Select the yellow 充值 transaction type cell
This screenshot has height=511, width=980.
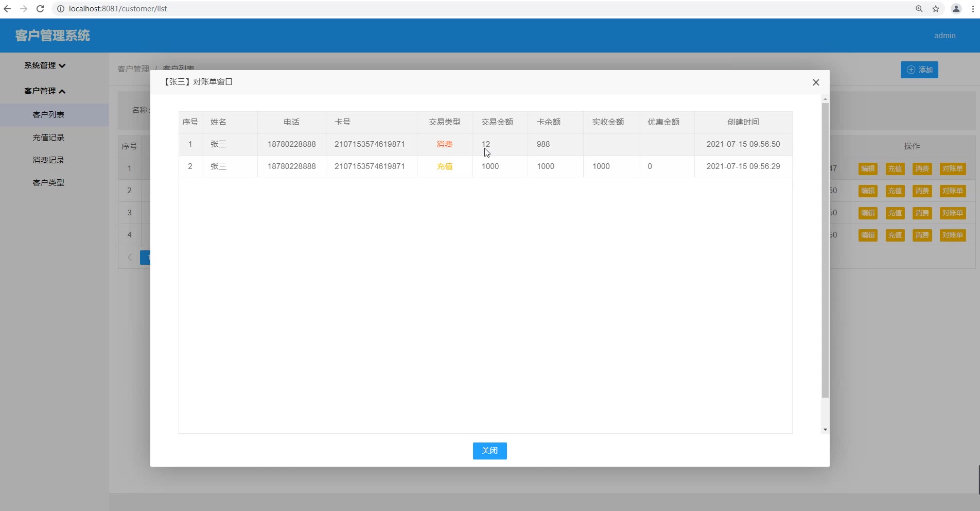pos(445,166)
